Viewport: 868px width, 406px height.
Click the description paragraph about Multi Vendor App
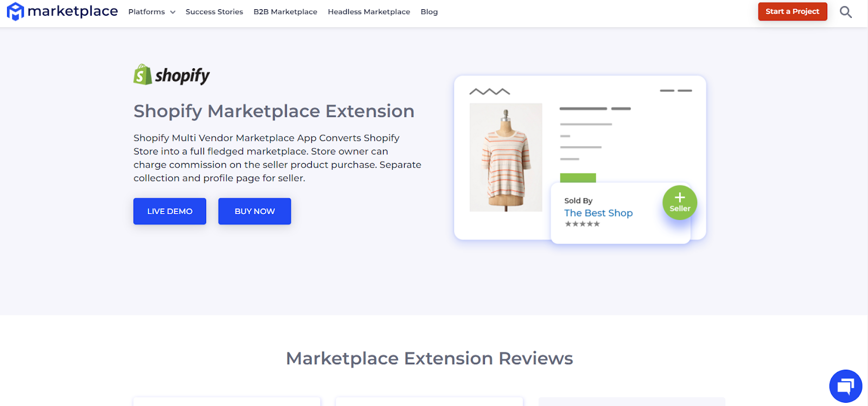click(x=277, y=158)
